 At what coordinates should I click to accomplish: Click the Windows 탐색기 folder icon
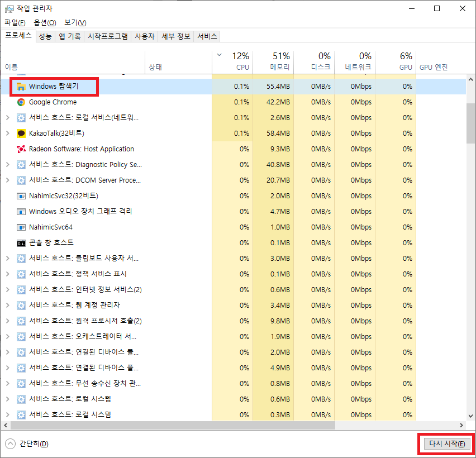pyautogui.click(x=21, y=87)
